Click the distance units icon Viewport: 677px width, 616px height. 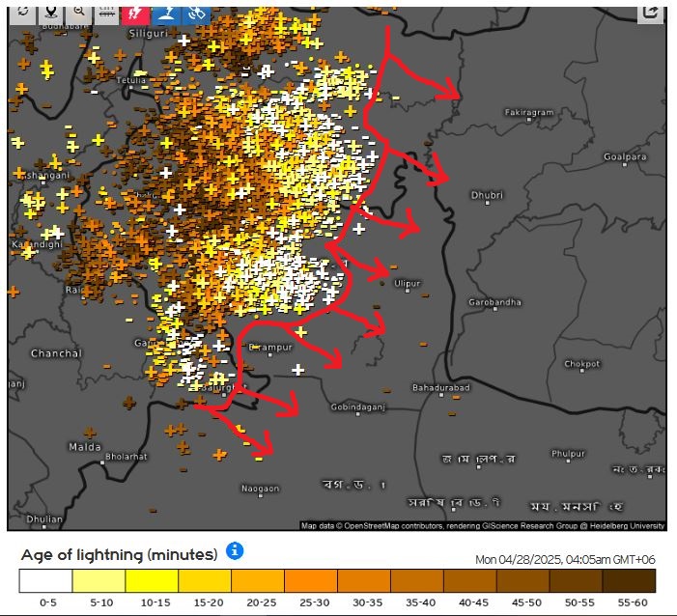(x=106, y=14)
